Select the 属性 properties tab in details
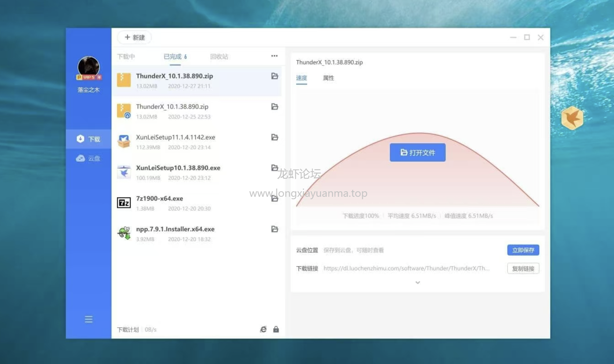 (x=328, y=78)
